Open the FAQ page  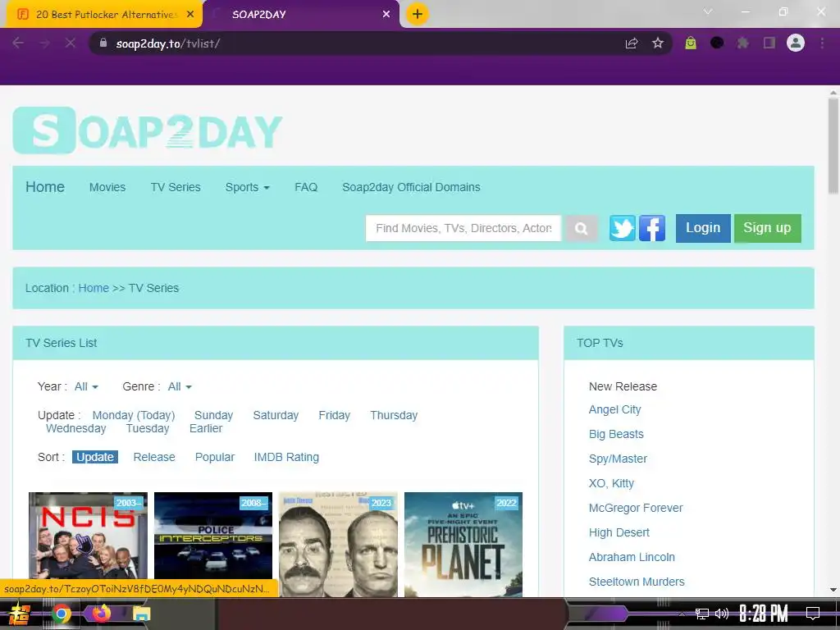click(x=306, y=187)
